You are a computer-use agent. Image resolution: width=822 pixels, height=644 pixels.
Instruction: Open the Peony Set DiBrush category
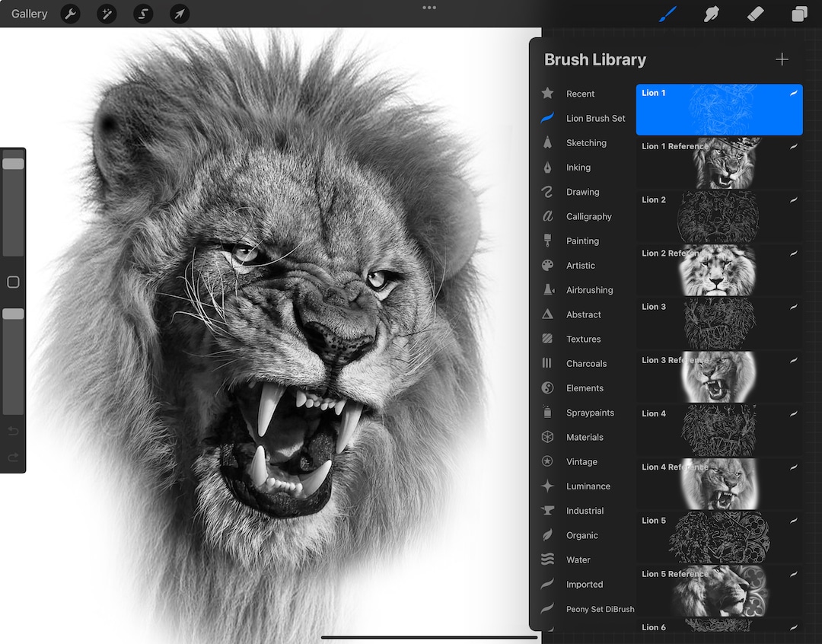[x=600, y=609]
